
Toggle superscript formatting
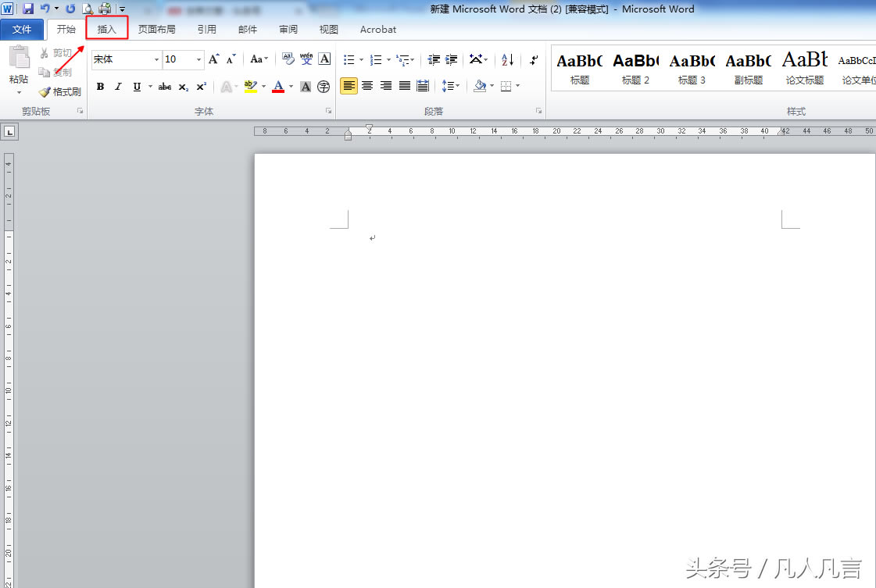point(201,87)
